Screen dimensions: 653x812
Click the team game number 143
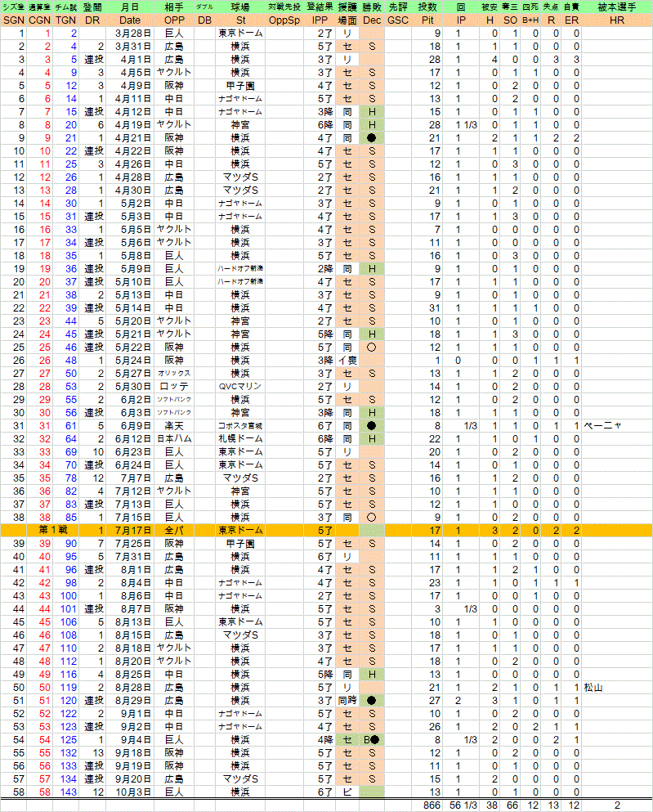point(68,792)
